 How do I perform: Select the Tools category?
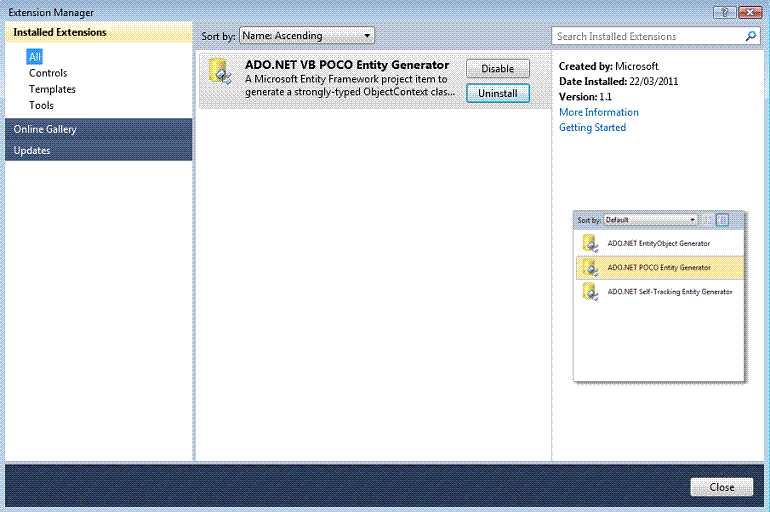click(x=41, y=106)
